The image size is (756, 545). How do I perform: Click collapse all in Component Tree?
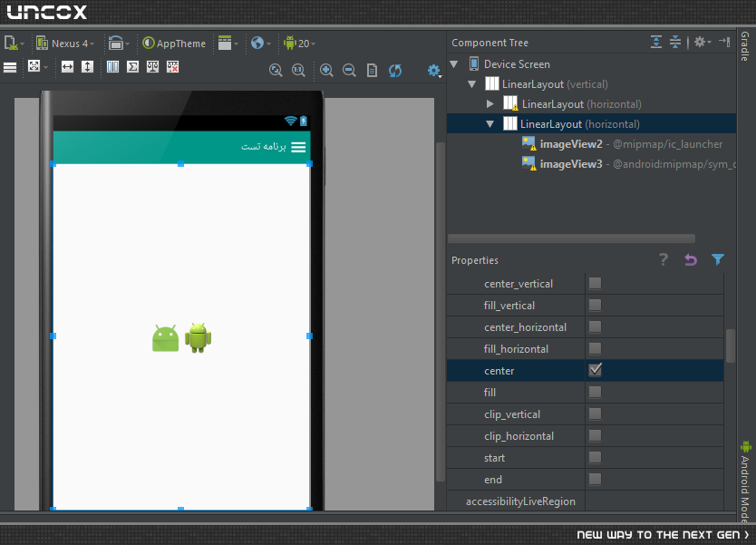[675, 42]
